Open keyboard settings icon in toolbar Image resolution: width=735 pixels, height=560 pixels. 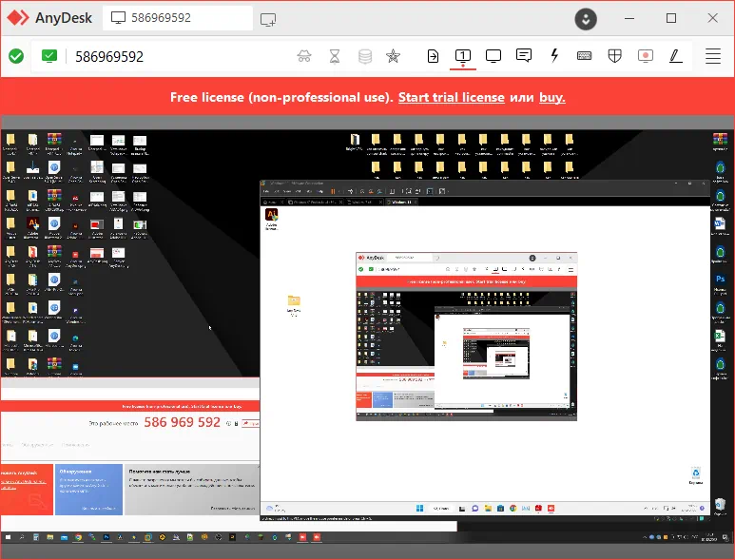pyautogui.click(x=584, y=56)
